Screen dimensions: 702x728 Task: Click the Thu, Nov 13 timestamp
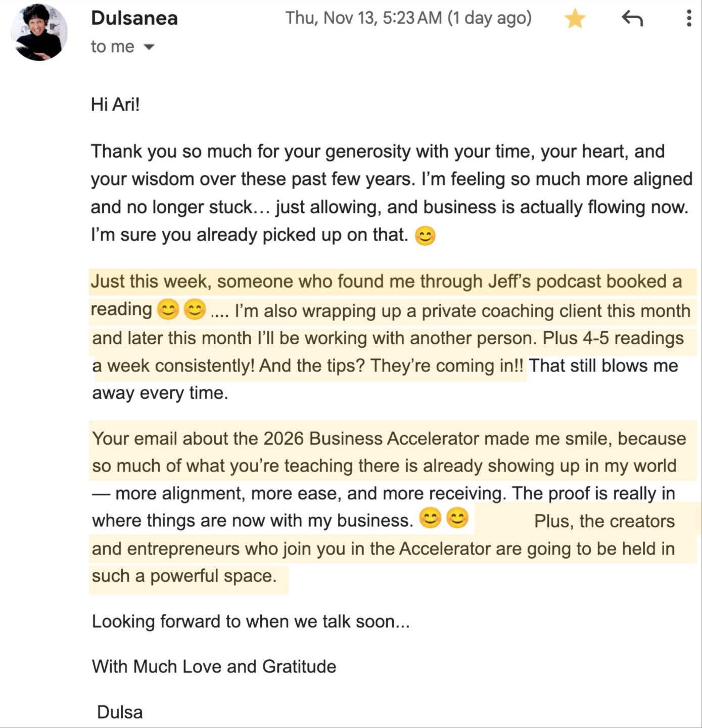[x=408, y=18]
